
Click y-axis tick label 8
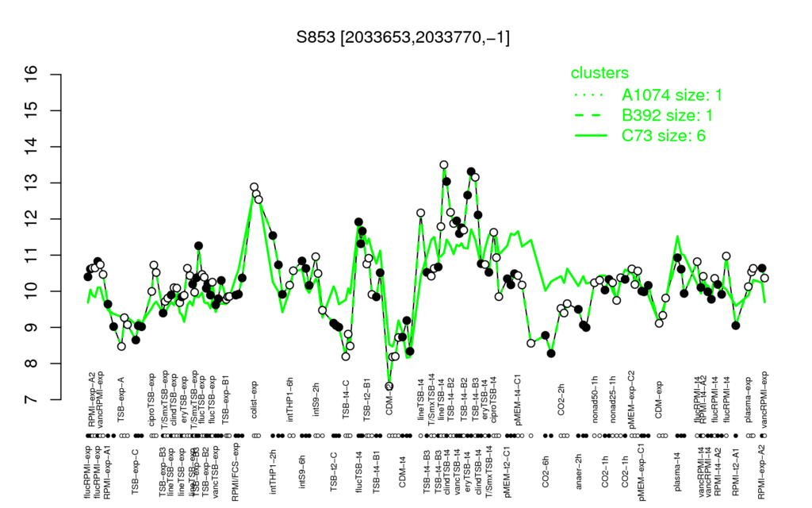click(x=32, y=364)
